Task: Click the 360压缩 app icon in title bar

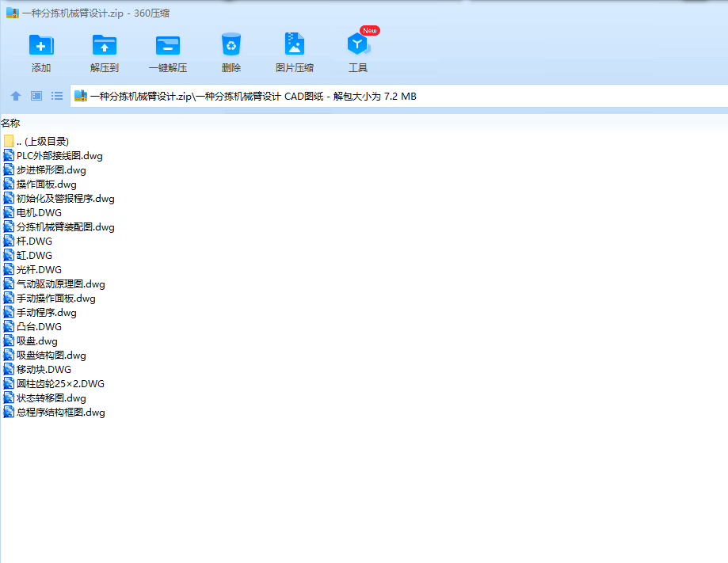Action: 13,13
